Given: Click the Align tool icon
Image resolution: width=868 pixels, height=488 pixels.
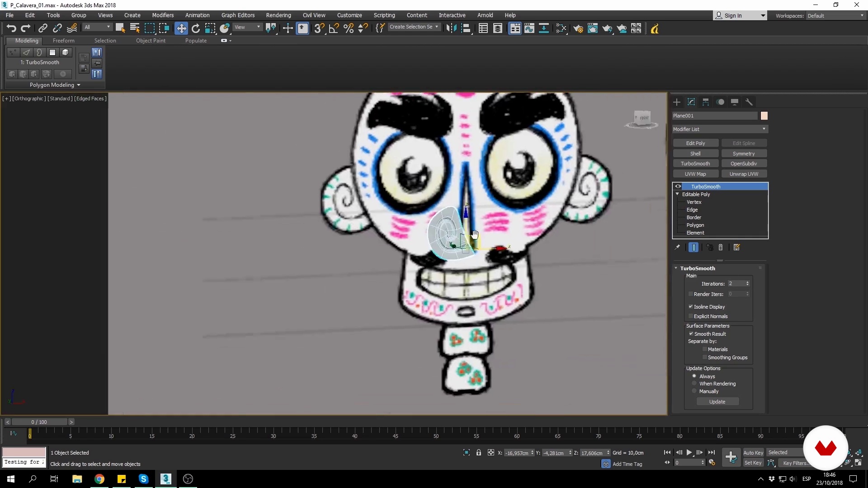Looking at the screenshot, I should click(x=466, y=28).
